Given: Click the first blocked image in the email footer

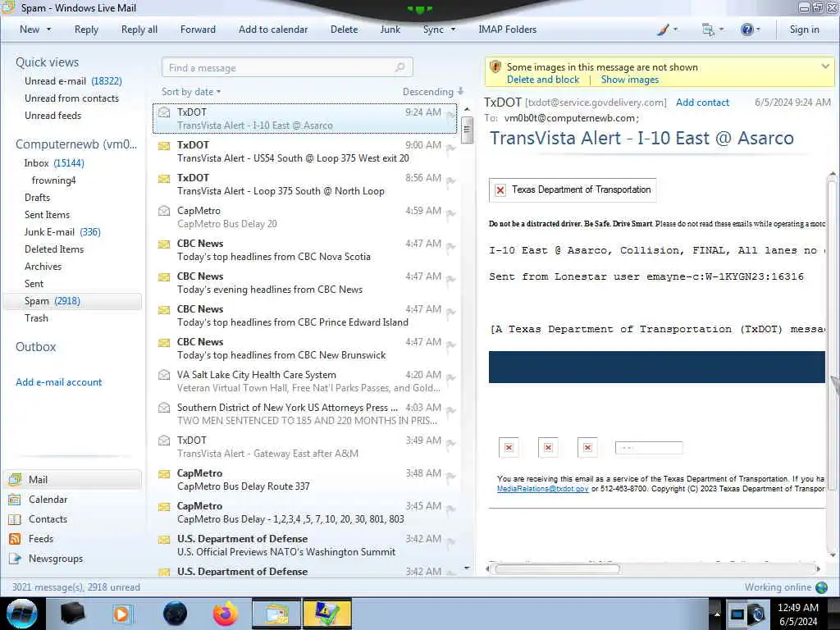Looking at the screenshot, I should coord(509,447).
